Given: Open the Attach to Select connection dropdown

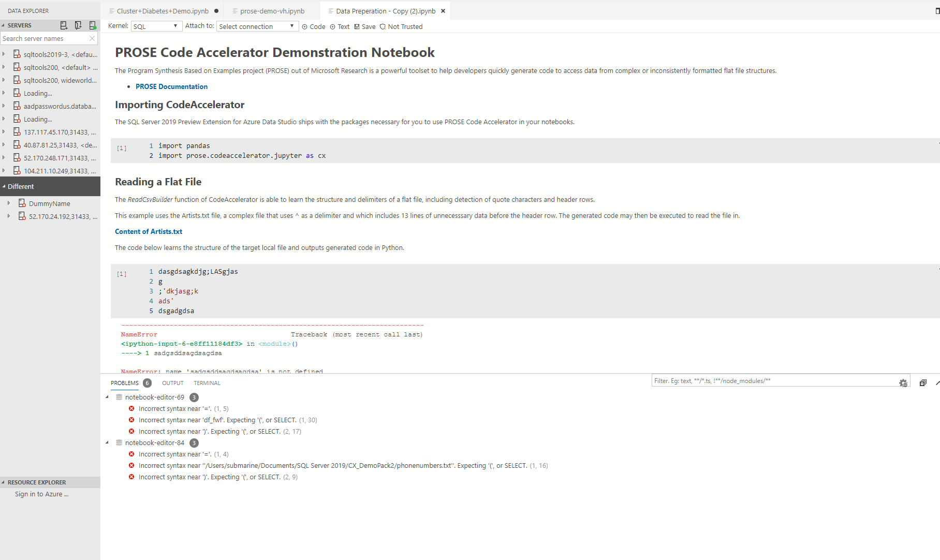Looking at the screenshot, I should (258, 26).
